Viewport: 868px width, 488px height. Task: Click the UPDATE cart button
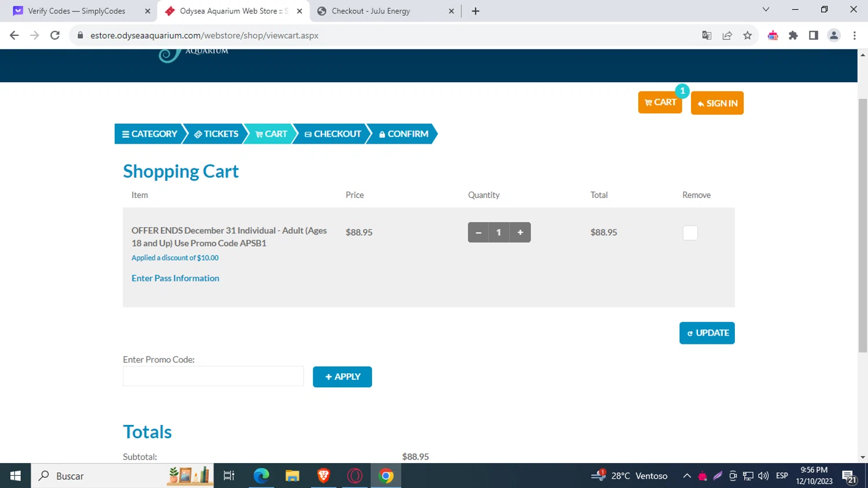[x=707, y=333]
